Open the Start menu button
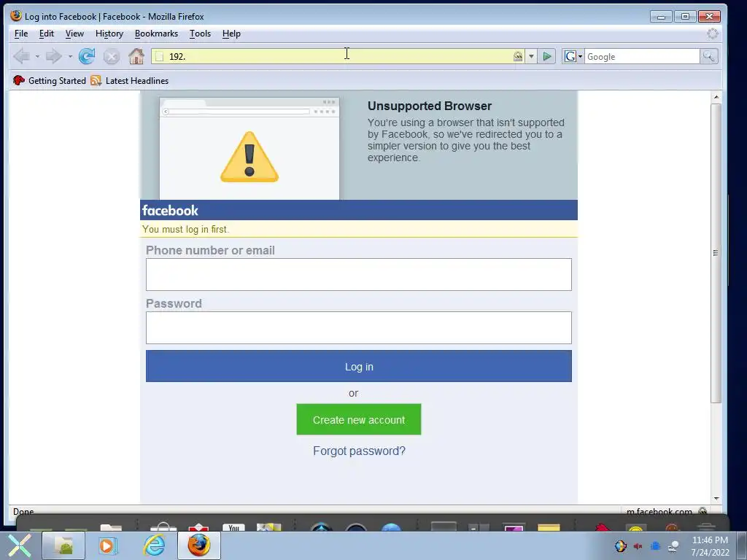Screen dimensions: 747x560 tap(20, 545)
